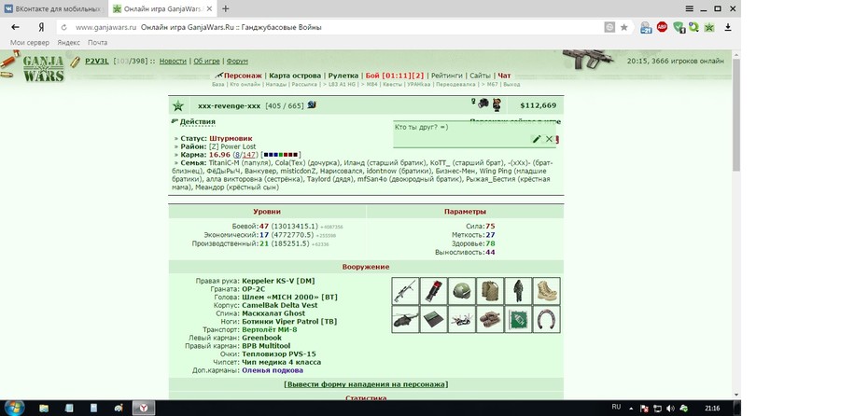The height and width of the screenshot is (416, 868).
Task: Click the 'Переодевалка' submenu link
Action: coord(455,85)
